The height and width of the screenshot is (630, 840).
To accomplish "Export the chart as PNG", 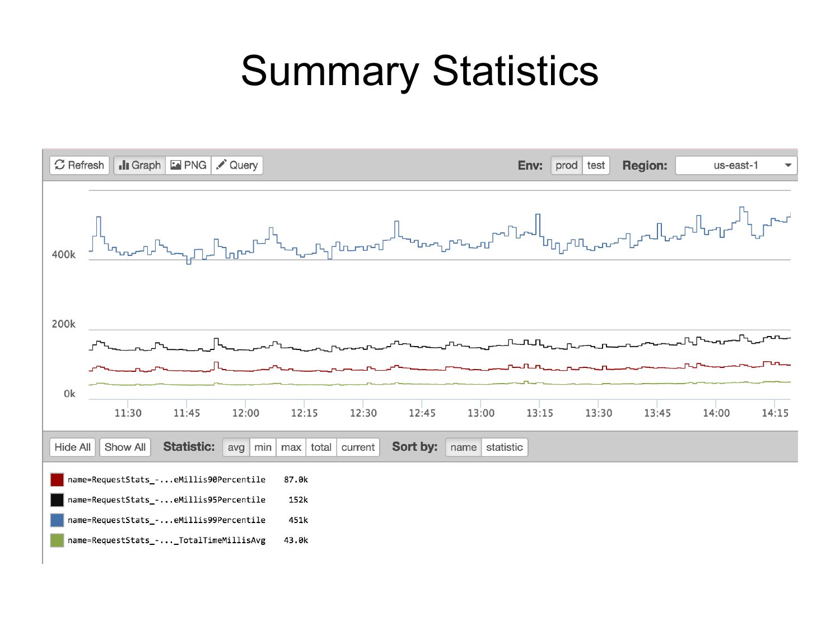I will pyautogui.click(x=189, y=165).
